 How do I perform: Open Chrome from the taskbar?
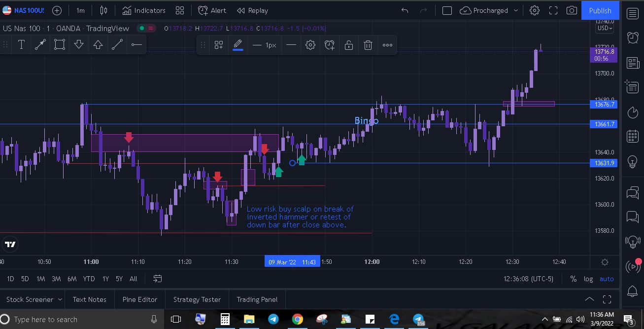297,319
